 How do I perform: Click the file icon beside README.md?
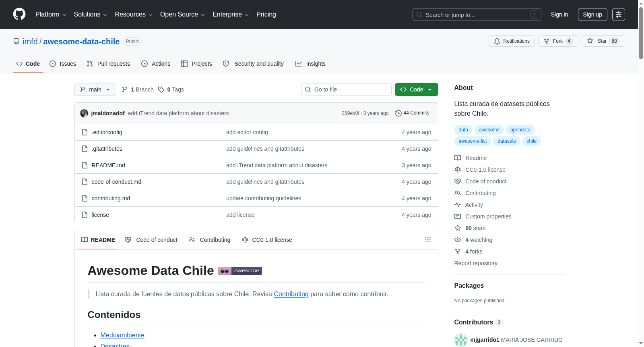[85, 165]
